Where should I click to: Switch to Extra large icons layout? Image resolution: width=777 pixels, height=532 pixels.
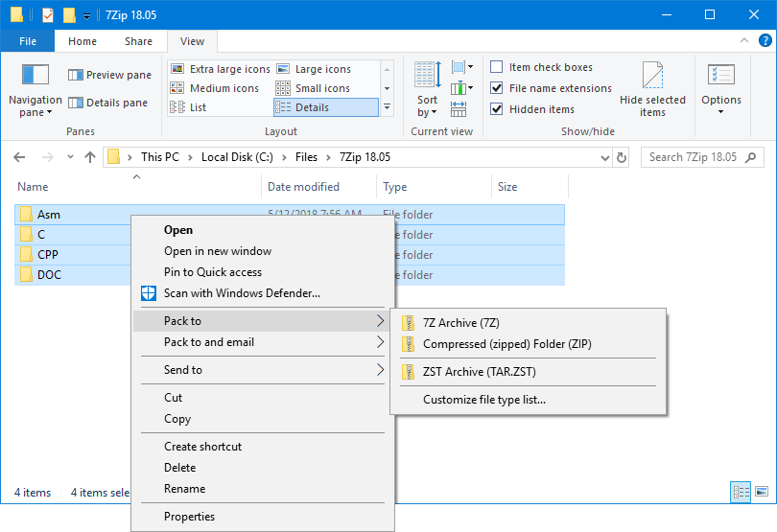click(x=221, y=69)
